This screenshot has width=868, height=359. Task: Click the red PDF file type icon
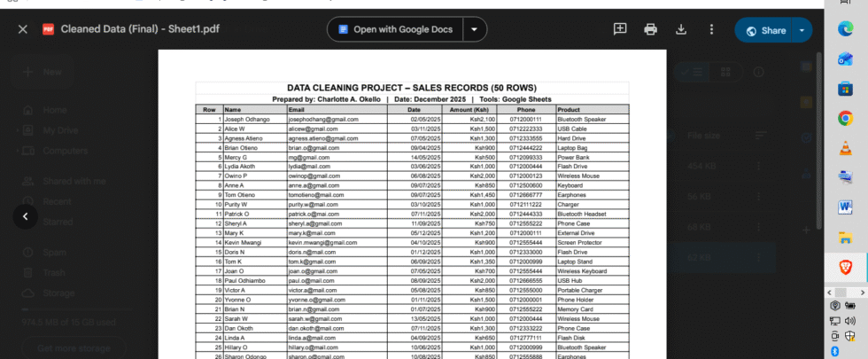[x=49, y=29]
